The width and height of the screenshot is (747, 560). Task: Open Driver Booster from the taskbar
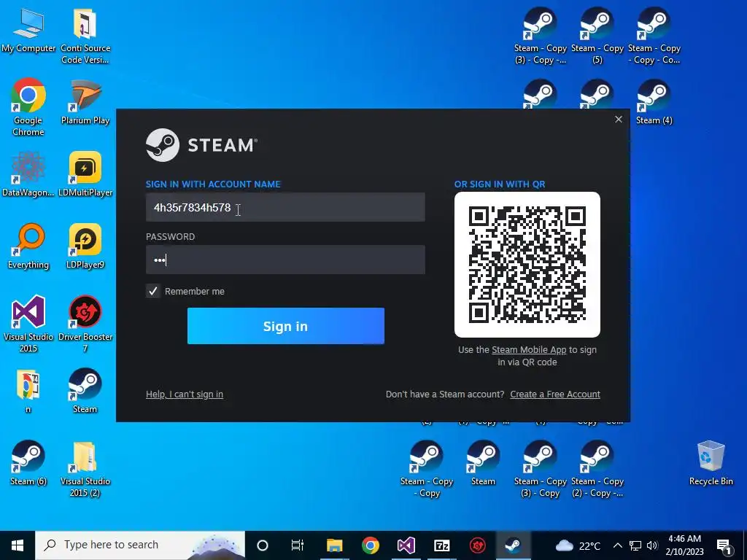[x=477, y=545]
